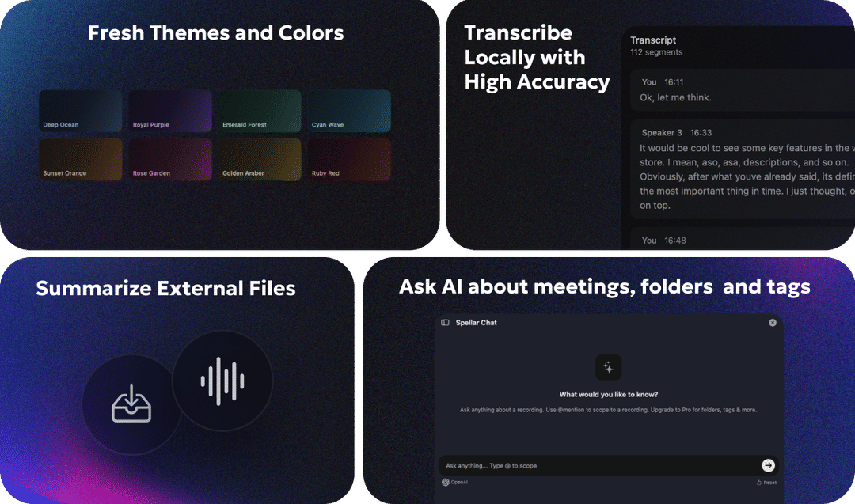Close the Spellar Chat window
The height and width of the screenshot is (504, 855).
click(x=773, y=323)
